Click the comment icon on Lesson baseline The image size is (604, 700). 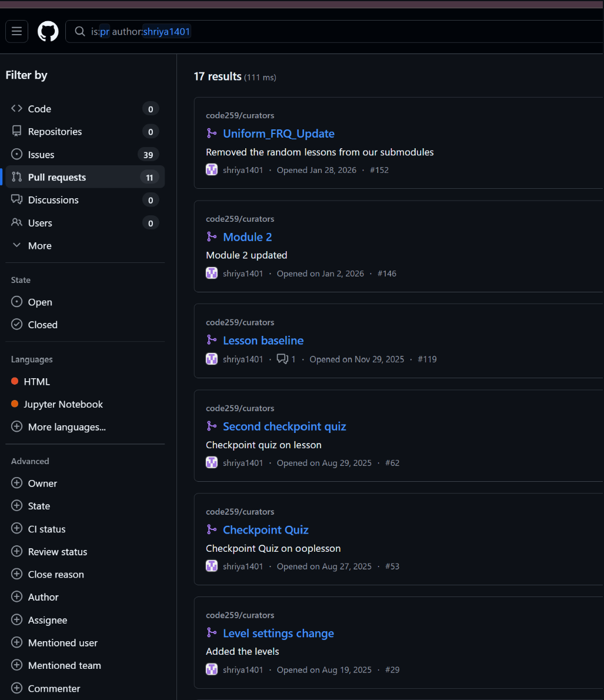coord(282,359)
